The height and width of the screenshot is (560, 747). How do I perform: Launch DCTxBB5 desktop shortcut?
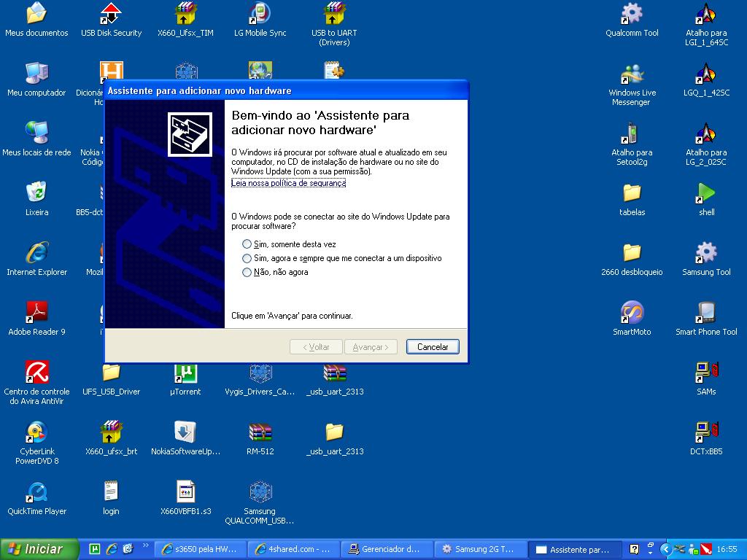pyautogui.click(x=706, y=438)
